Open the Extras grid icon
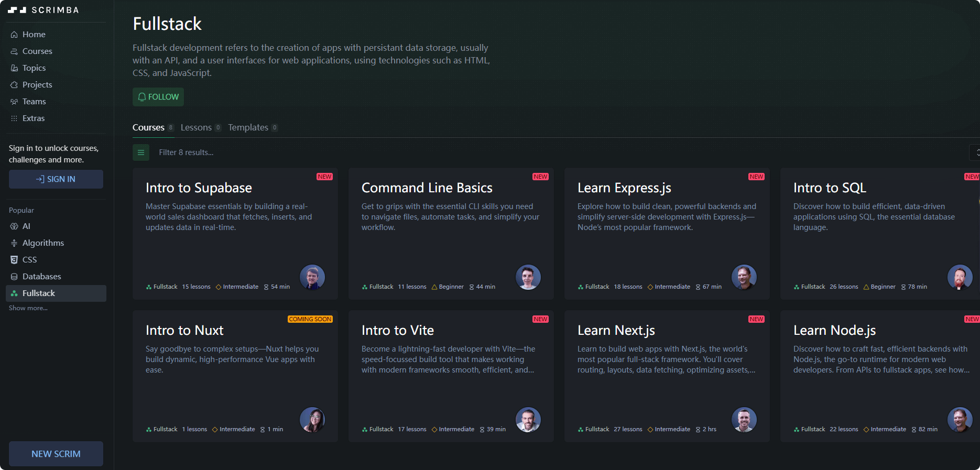This screenshot has width=980, height=470. point(14,118)
